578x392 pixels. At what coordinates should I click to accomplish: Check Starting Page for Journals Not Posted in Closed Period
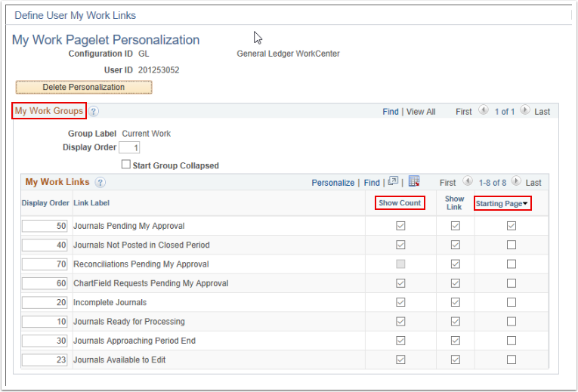511,245
